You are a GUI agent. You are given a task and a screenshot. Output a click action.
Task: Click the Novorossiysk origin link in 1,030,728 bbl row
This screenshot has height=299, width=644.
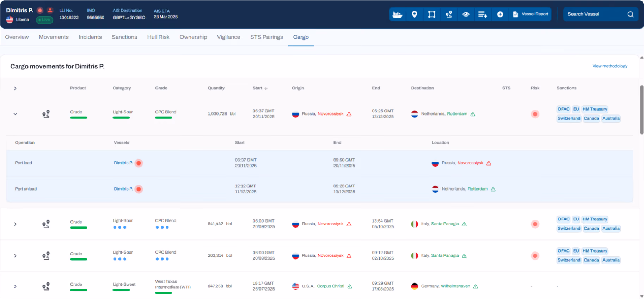pos(330,114)
